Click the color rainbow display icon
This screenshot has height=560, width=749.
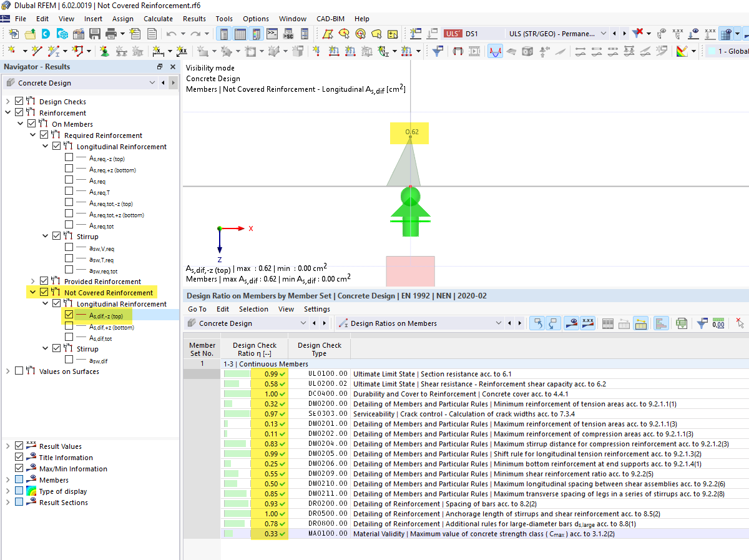point(682,51)
